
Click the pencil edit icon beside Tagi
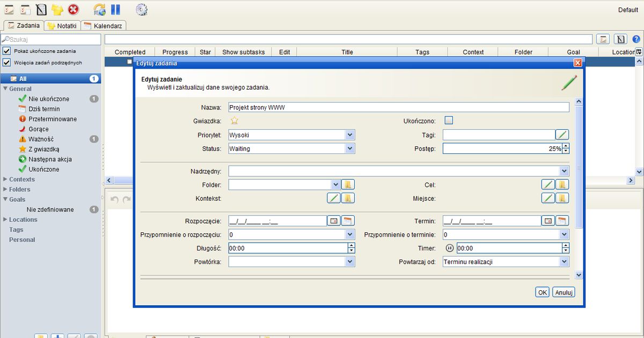click(x=561, y=134)
